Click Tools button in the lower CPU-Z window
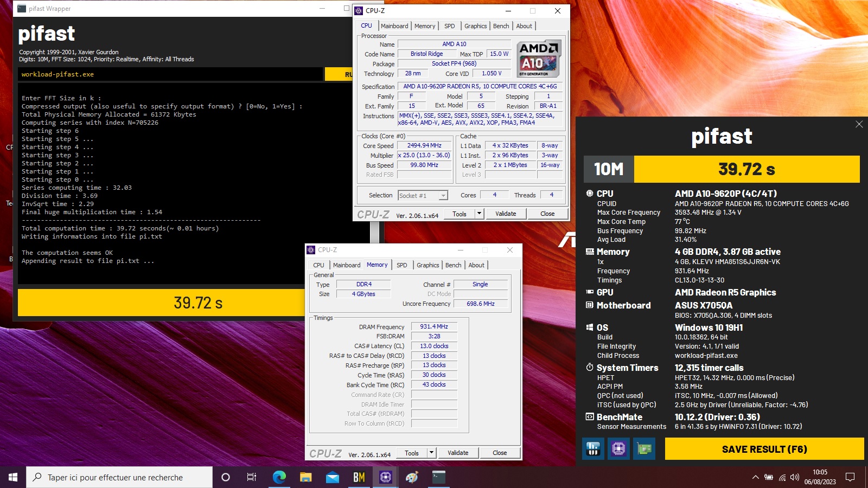This screenshot has height=488, width=868. (412, 453)
